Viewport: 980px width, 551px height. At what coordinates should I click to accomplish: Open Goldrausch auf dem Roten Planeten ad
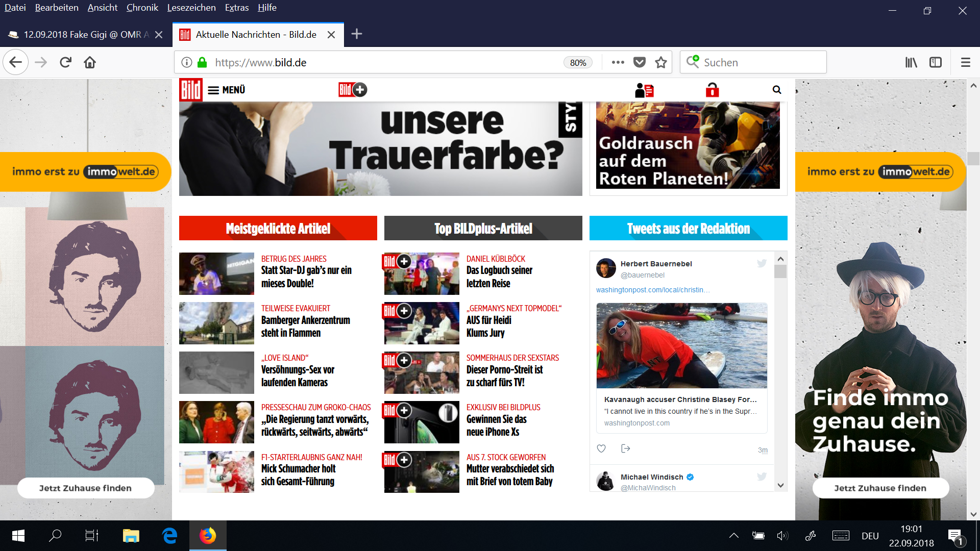pyautogui.click(x=688, y=145)
